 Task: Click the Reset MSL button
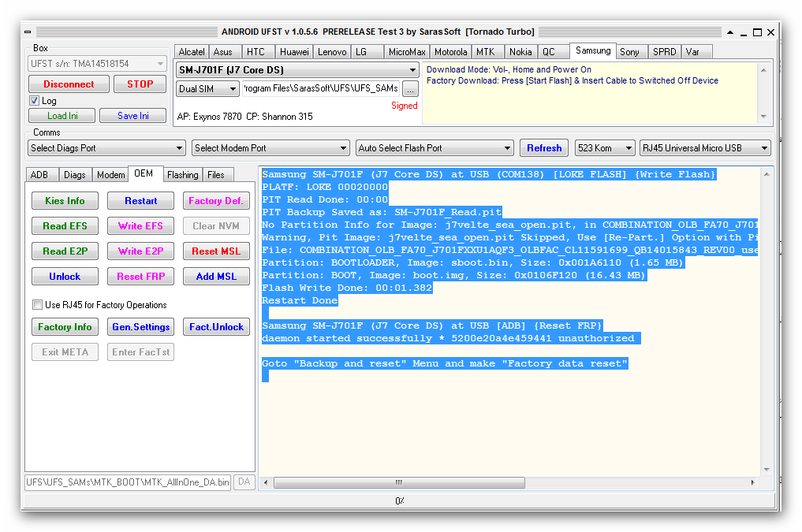click(216, 251)
